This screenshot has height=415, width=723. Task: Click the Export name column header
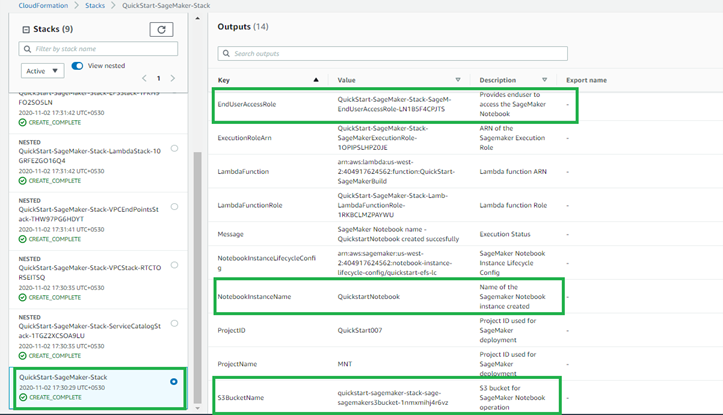tap(587, 80)
